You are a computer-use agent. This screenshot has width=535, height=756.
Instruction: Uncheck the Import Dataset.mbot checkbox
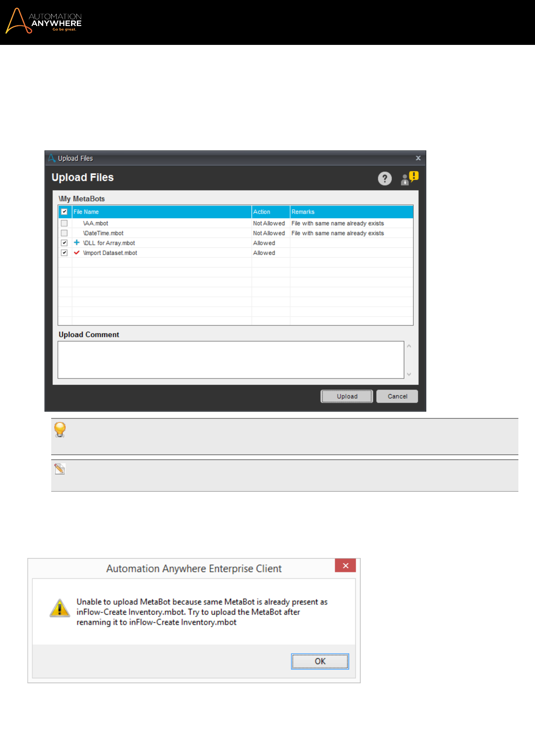coord(64,253)
